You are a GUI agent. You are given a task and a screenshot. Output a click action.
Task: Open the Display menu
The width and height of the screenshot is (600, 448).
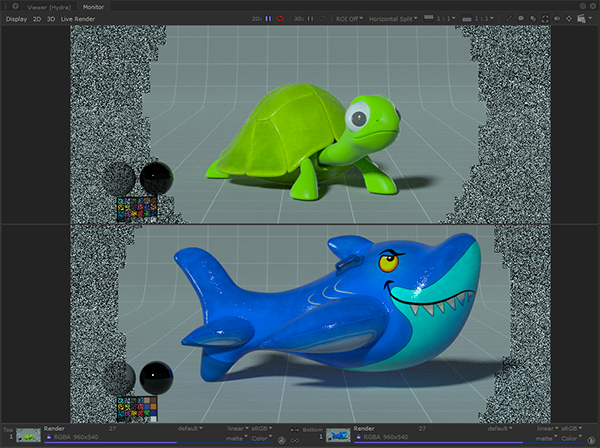pyautogui.click(x=16, y=18)
